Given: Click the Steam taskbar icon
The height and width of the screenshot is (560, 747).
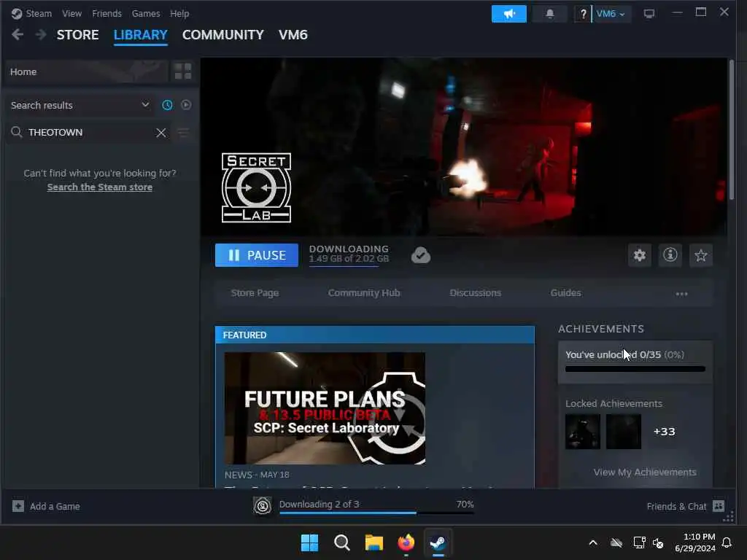Looking at the screenshot, I should point(438,542).
